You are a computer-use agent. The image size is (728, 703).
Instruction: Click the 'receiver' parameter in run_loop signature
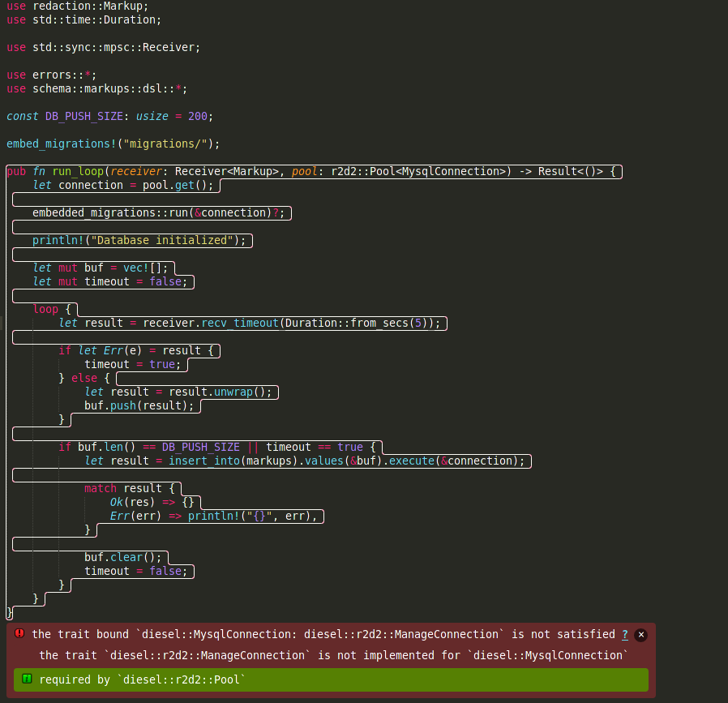tap(136, 171)
